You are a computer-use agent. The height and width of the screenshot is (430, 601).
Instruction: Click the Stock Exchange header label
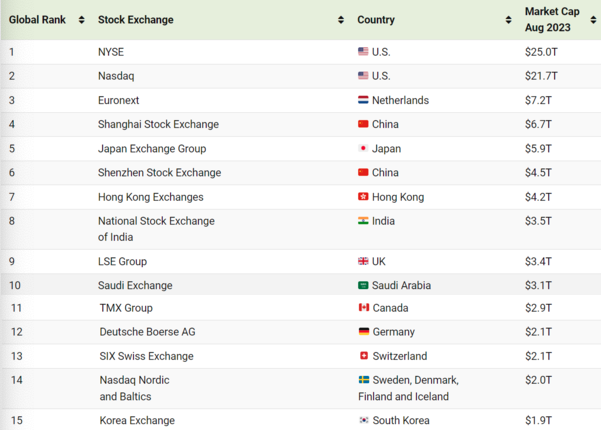136,20
